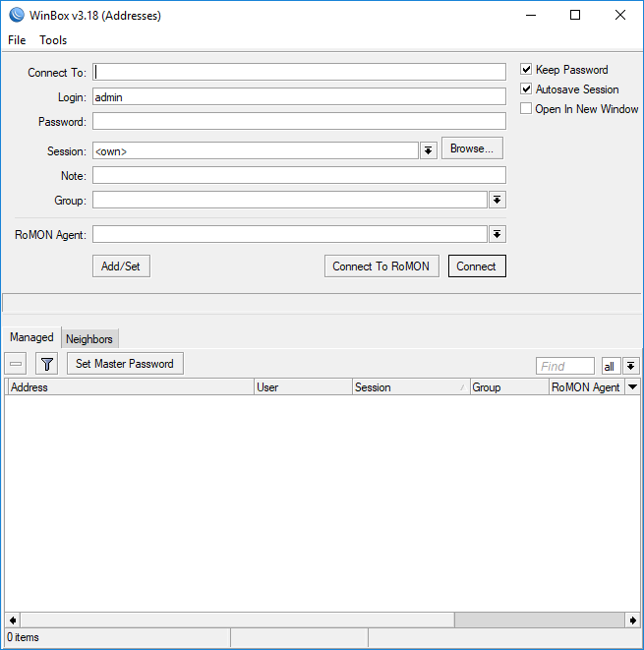Click the 'all' search filter field
The width and height of the screenshot is (644, 650).
611,366
